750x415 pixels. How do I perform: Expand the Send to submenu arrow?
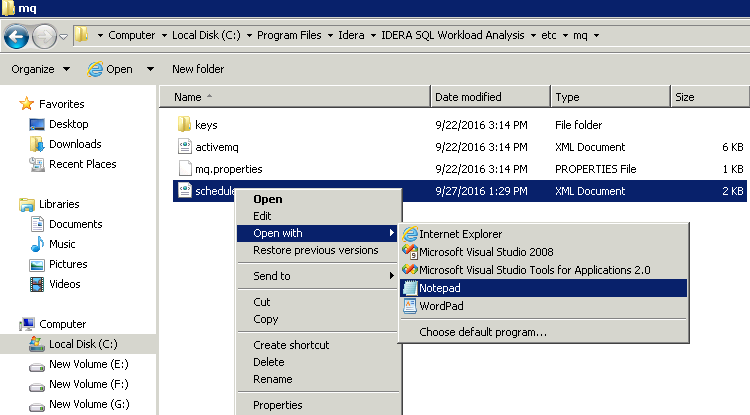391,276
